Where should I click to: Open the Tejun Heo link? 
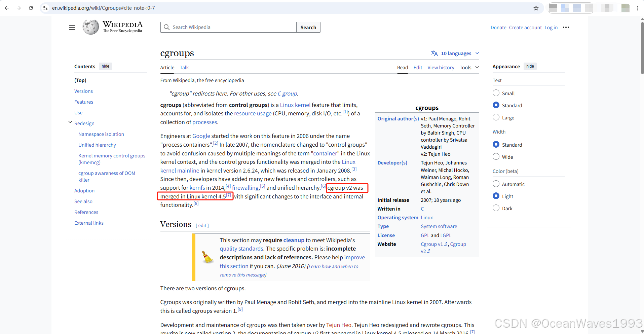(x=339, y=325)
